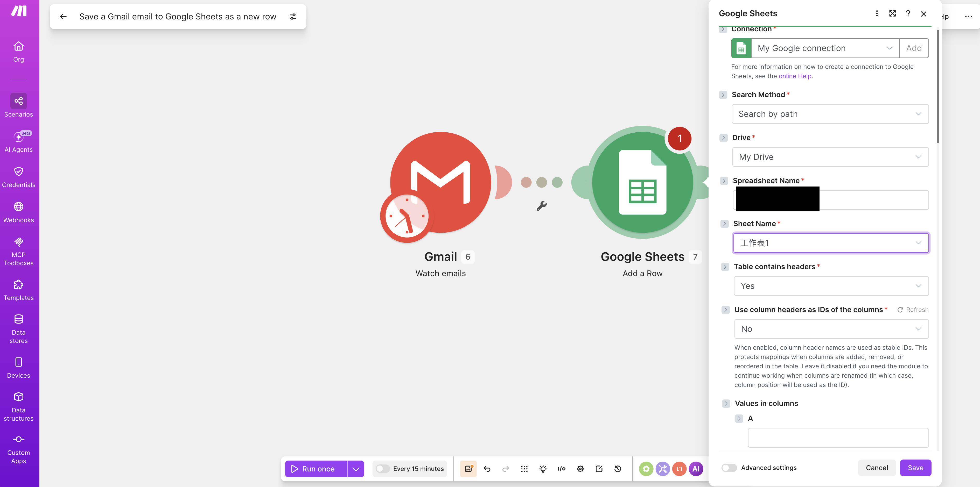980x487 pixels.
Task: Click the Spreadsheet Name input field
Action: (x=831, y=200)
